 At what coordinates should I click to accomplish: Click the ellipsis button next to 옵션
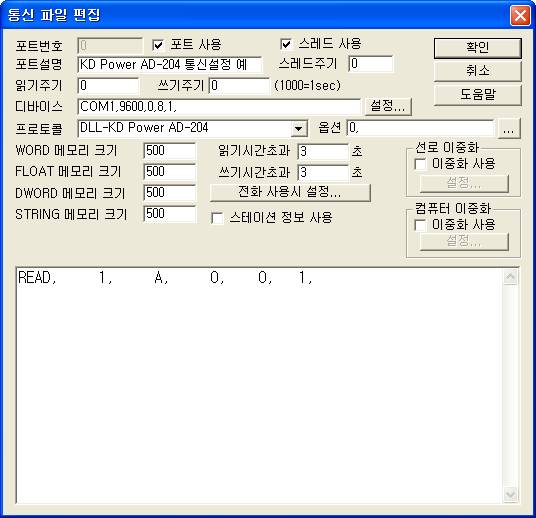tap(509, 129)
